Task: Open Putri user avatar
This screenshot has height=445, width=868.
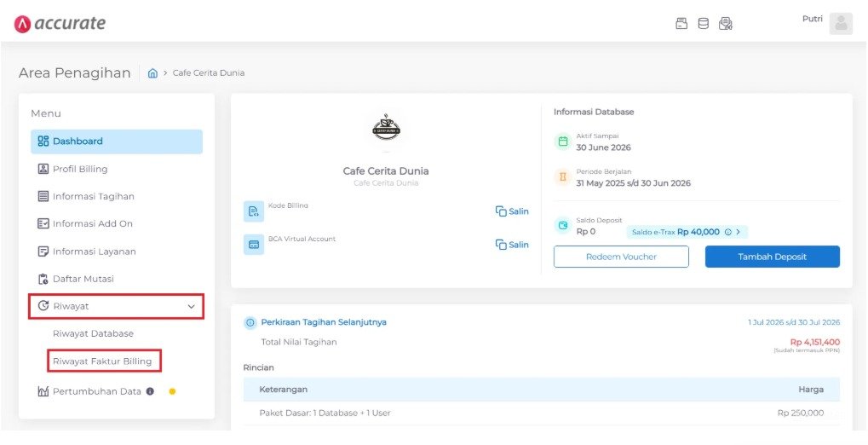Action: (x=841, y=23)
